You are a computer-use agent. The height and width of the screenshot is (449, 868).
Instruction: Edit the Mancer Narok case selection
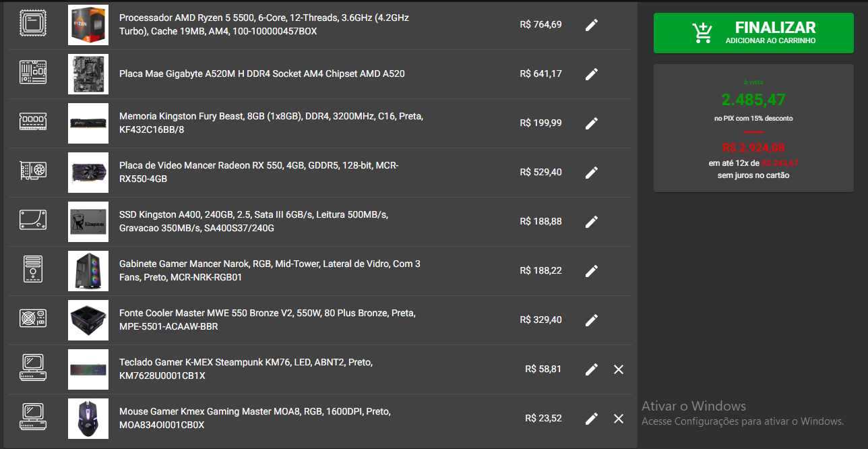(592, 271)
